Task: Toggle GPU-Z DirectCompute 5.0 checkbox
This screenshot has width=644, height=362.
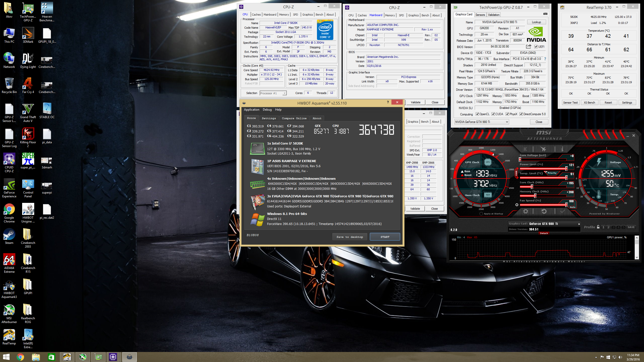Action: pos(521,114)
